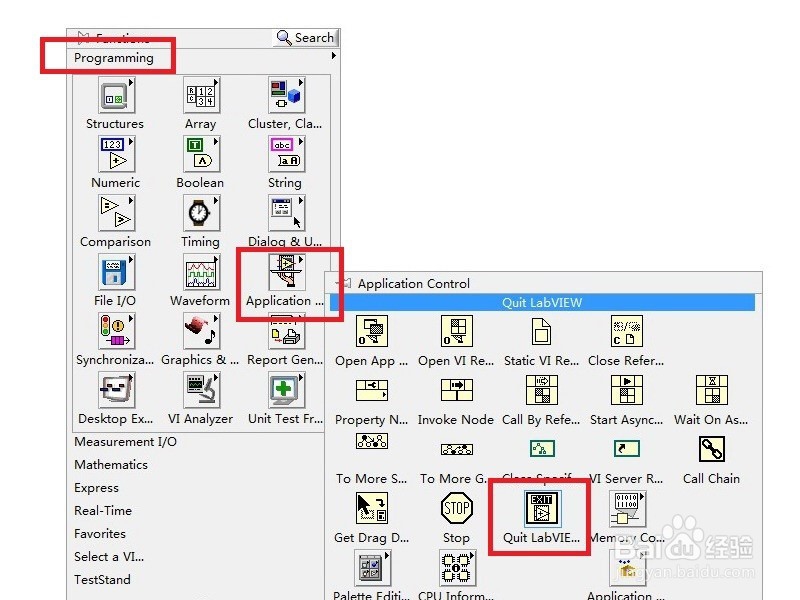Expand the Favorites category
The height and width of the screenshot is (600, 800).
100,534
